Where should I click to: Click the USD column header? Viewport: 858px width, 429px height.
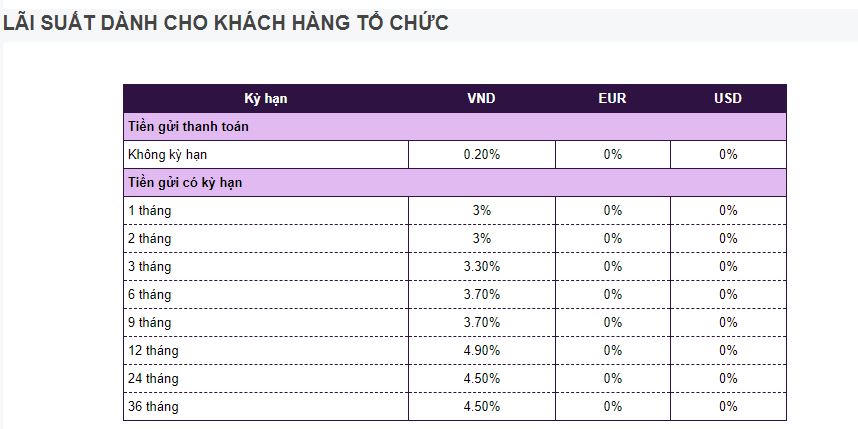coord(727,98)
